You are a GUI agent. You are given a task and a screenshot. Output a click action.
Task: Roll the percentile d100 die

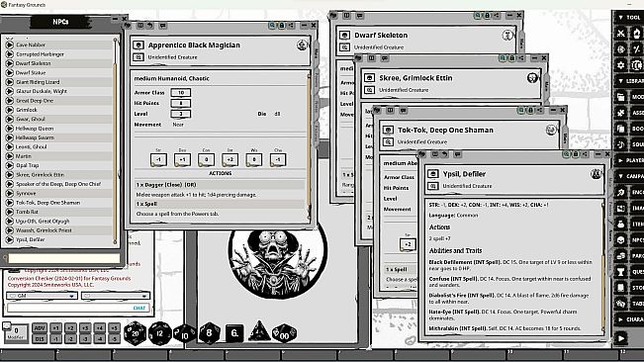pyautogui.click(x=284, y=334)
